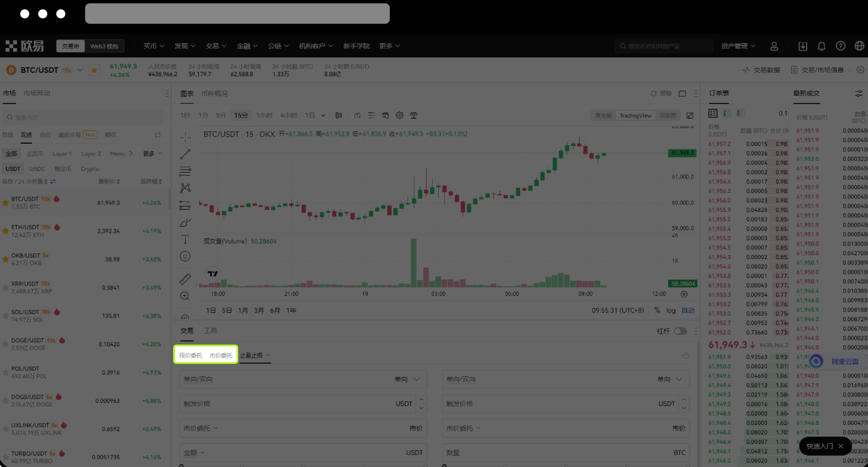This screenshot has width=868, height=467.
Task: Click the balance scale compare icon
Action: click(414, 115)
